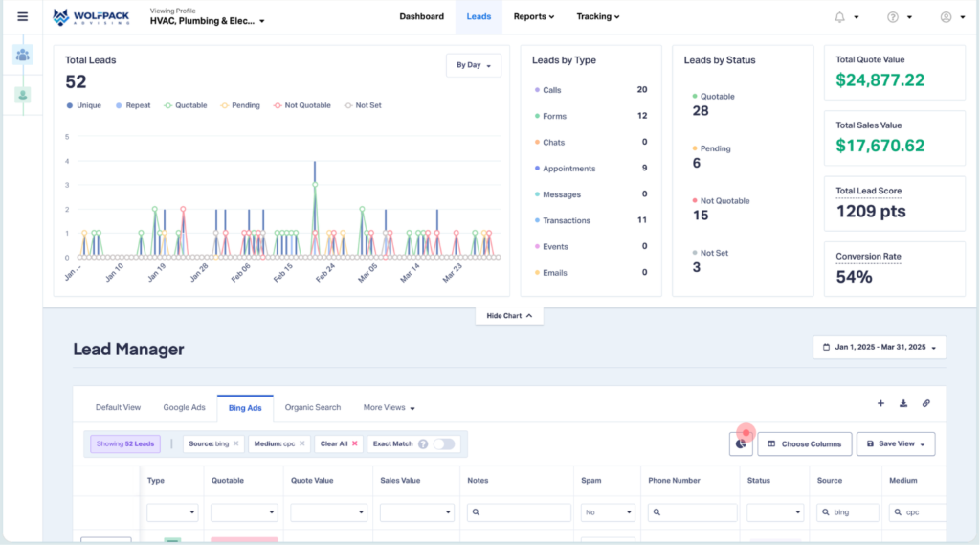Toggle Not Set series in legend
This screenshot has height=545, width=980.
(x=363, y=105)
